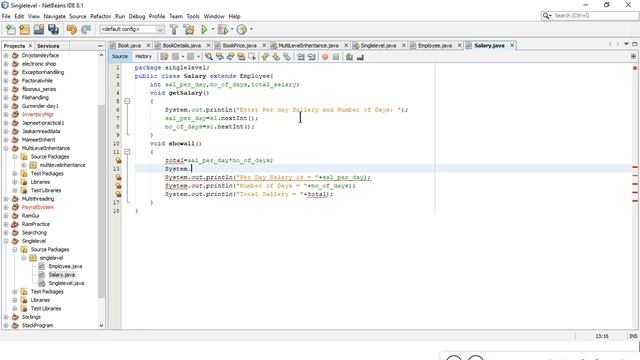Click the Projects panel vertical scrollbar
Viewport: 640px width, 360px height.
(101, 202)
